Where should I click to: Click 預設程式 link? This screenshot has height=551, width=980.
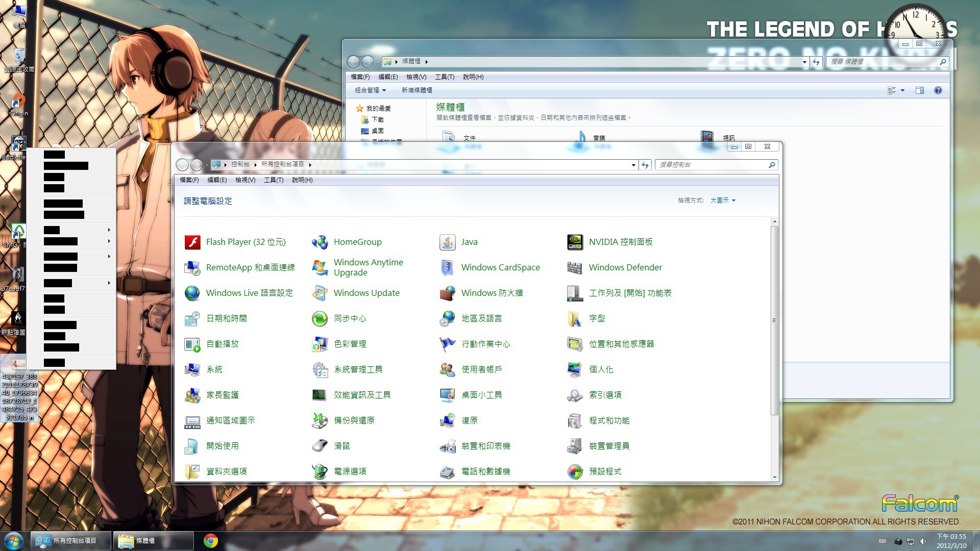[605, 471]
